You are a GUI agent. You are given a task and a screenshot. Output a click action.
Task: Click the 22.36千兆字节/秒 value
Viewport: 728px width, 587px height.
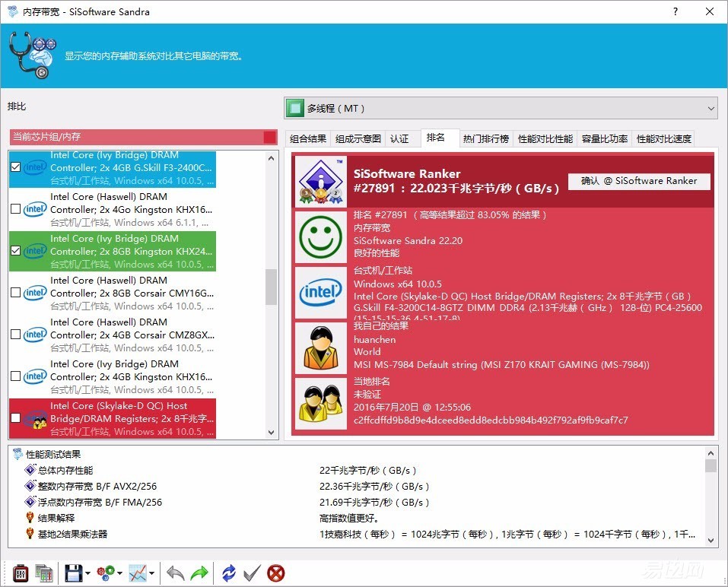[x=374, y=487]
